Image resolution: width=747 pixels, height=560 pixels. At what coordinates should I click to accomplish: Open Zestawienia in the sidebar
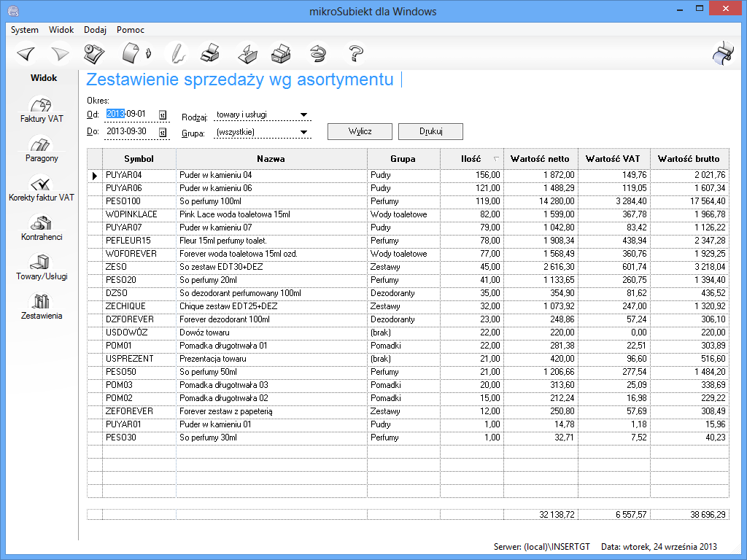41,307
